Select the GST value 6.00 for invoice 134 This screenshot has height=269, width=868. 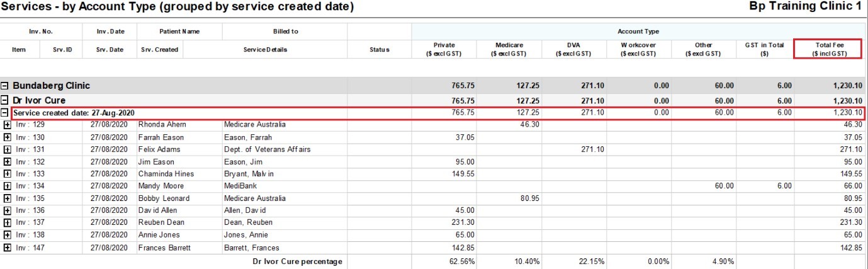(784, 186)
